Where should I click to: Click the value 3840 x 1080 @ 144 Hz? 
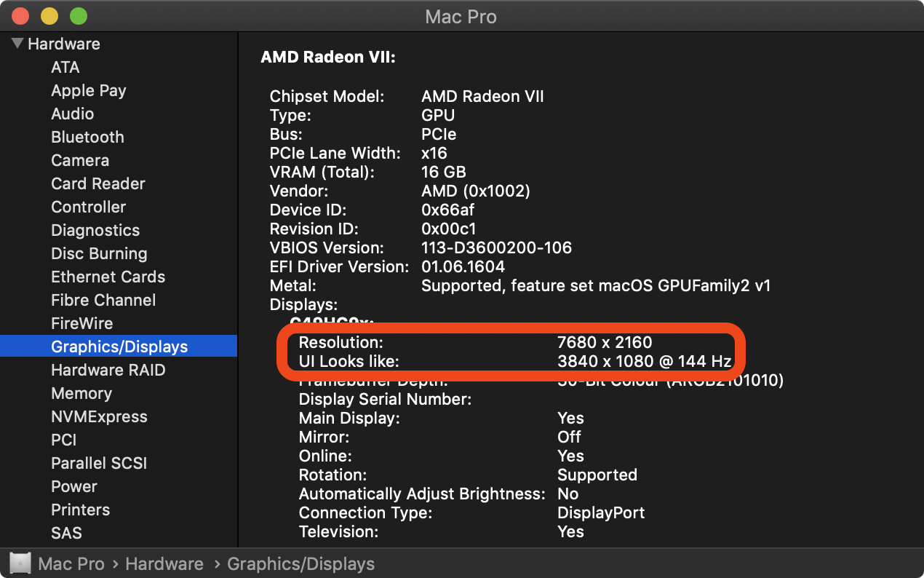tap(644, 361)
